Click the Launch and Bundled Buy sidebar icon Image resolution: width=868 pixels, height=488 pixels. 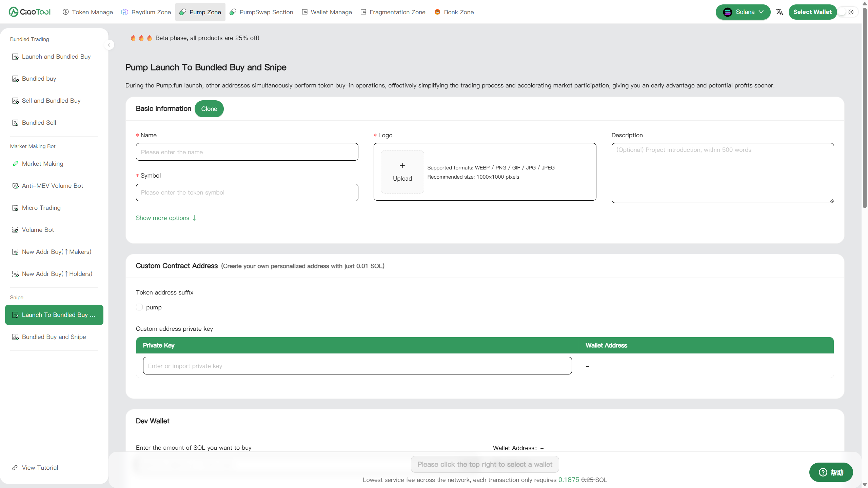(15, 57)
